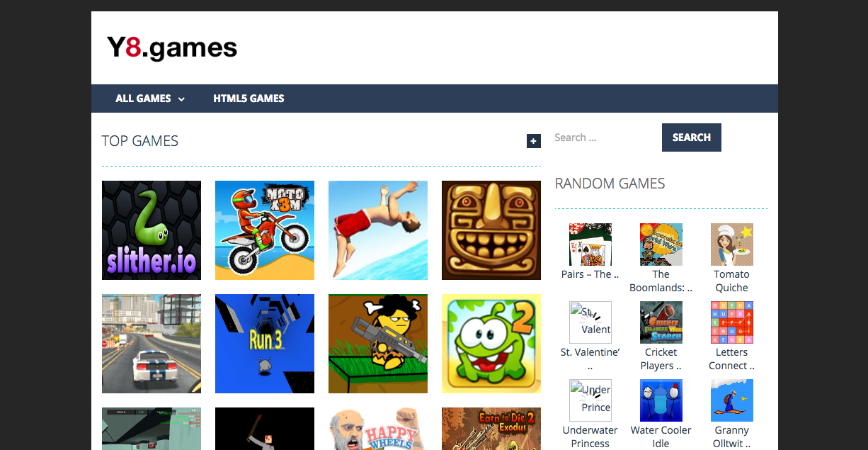Expand the ALL GAMES dropdown menu
The image size is (868, 450).
[150, 99]
